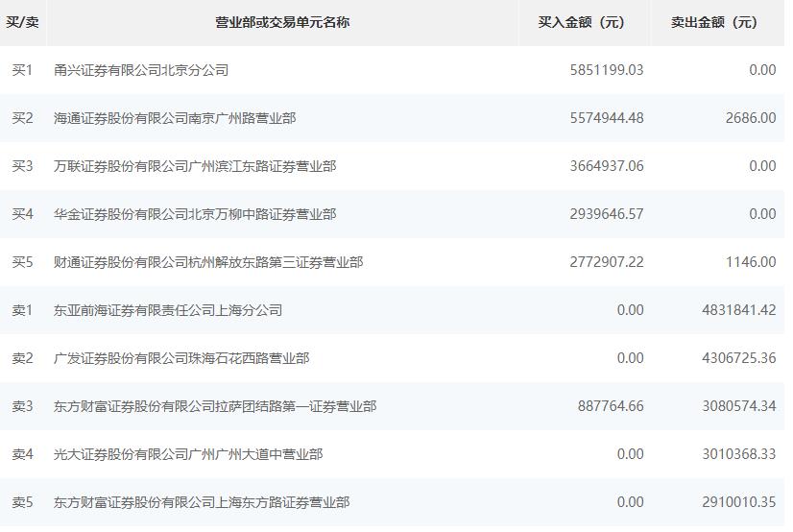Viewport: 793px width, 532px height.
Task: Click the 0.00 buy amount in row 卖4
Action: tap(631, 454)
